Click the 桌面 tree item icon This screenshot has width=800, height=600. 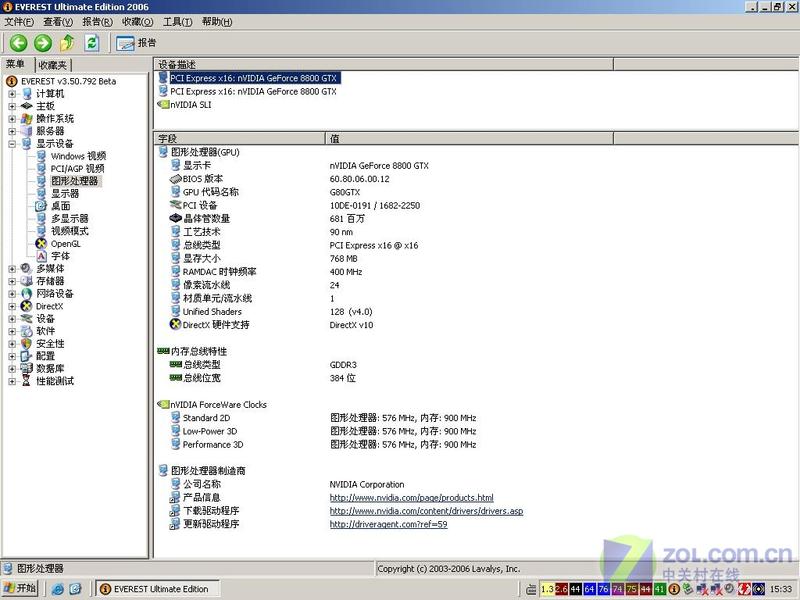41,206
